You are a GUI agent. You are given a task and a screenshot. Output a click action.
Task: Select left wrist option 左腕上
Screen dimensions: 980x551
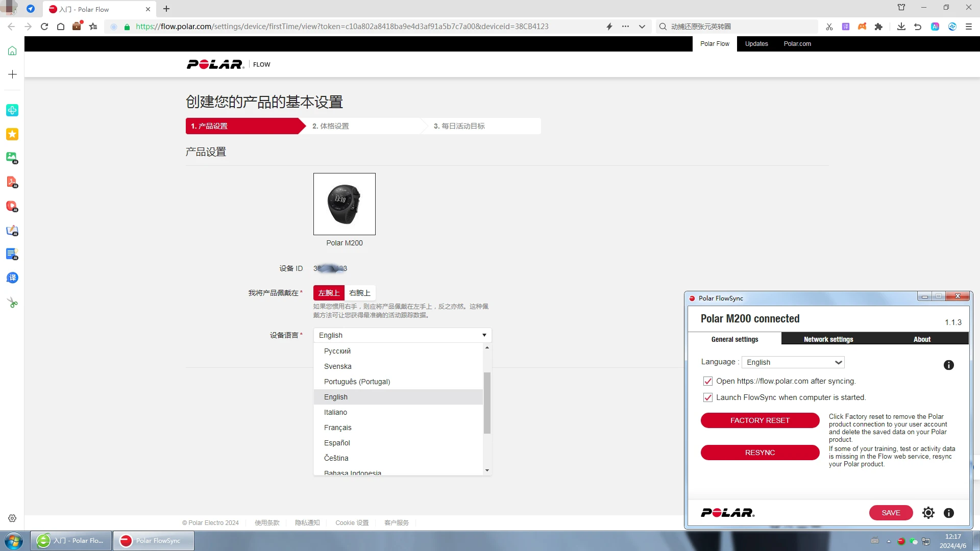tap(329, 293)
